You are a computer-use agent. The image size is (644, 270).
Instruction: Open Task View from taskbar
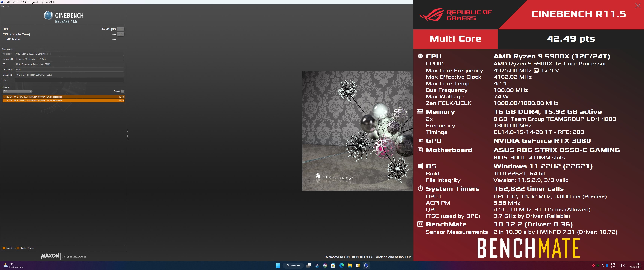[309, 265]
